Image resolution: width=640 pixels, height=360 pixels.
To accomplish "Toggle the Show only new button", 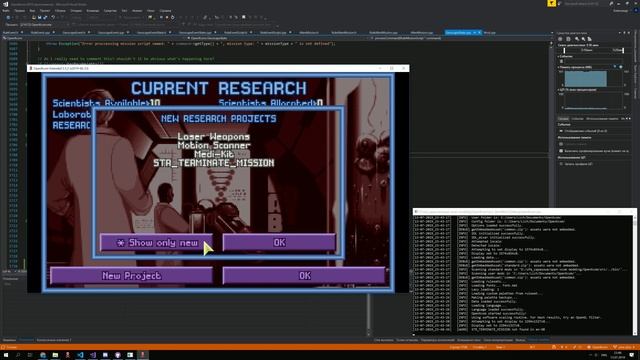I will [156, 243].
